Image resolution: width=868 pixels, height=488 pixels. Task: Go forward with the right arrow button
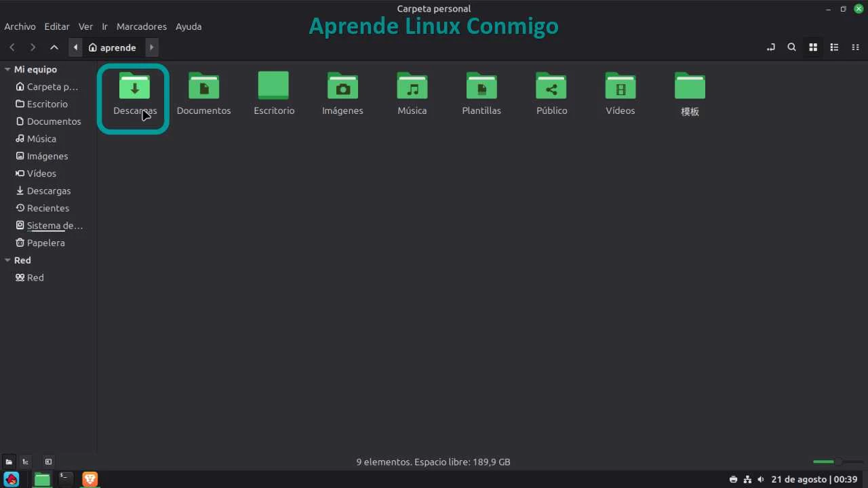coord(33,47)
